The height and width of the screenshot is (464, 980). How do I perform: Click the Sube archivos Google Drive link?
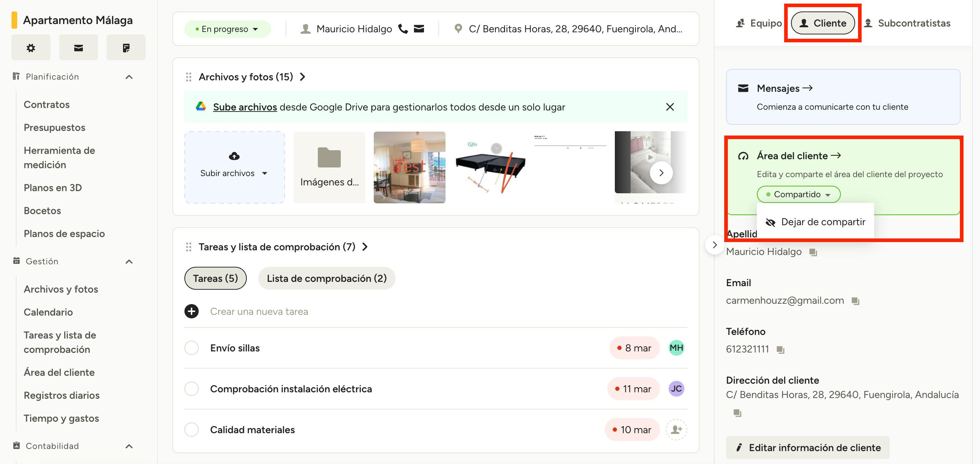coord(245,107)
